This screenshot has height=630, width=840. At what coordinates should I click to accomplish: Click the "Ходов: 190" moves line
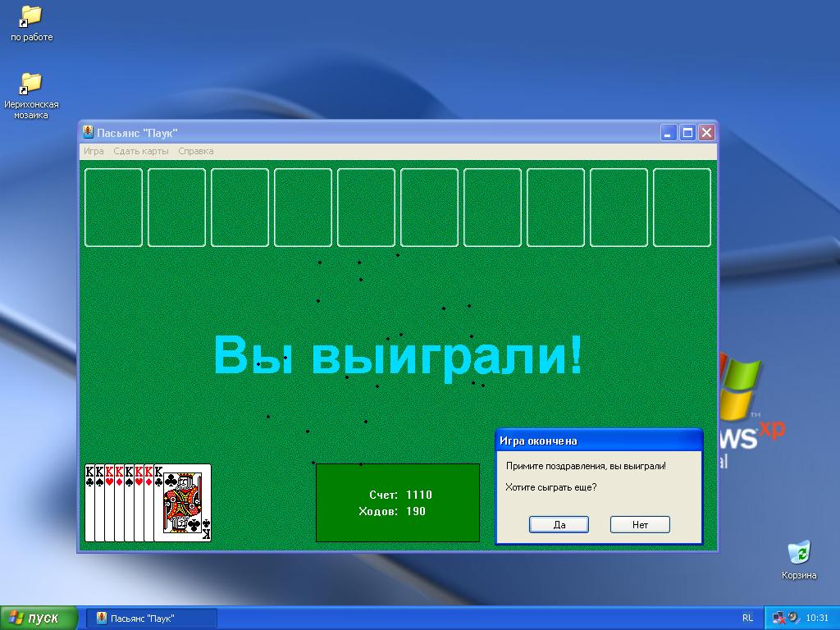click(x=392, y=511)
